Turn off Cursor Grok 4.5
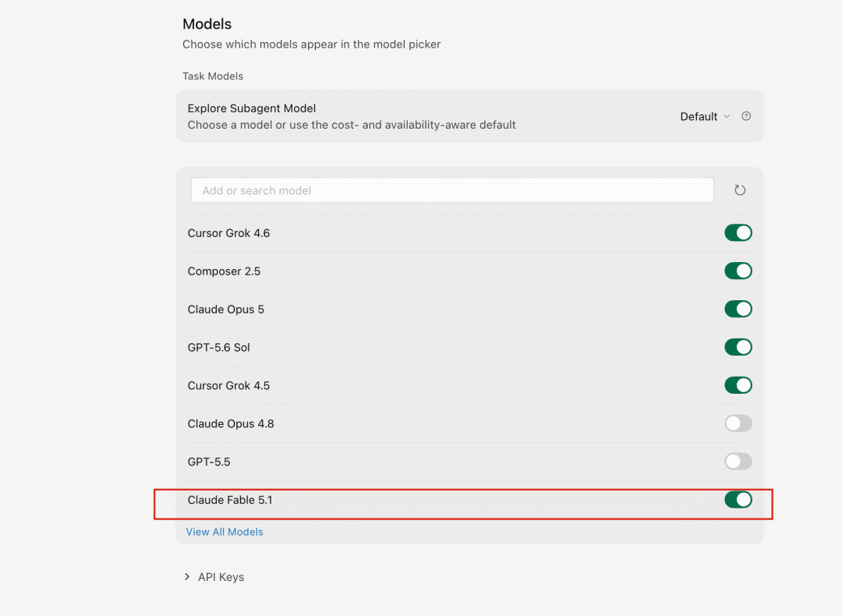 click(x=738, y=386)
